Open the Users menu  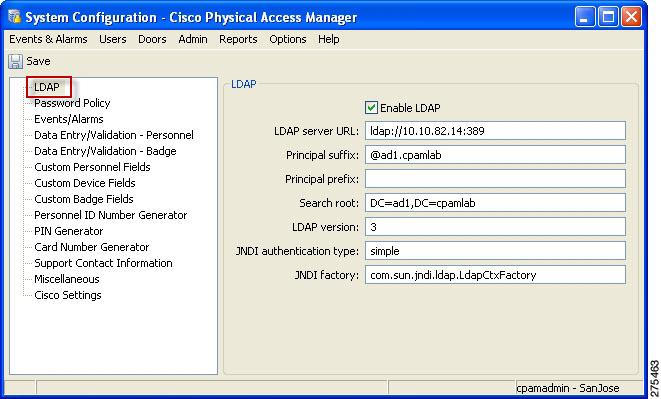click(113, 39)
